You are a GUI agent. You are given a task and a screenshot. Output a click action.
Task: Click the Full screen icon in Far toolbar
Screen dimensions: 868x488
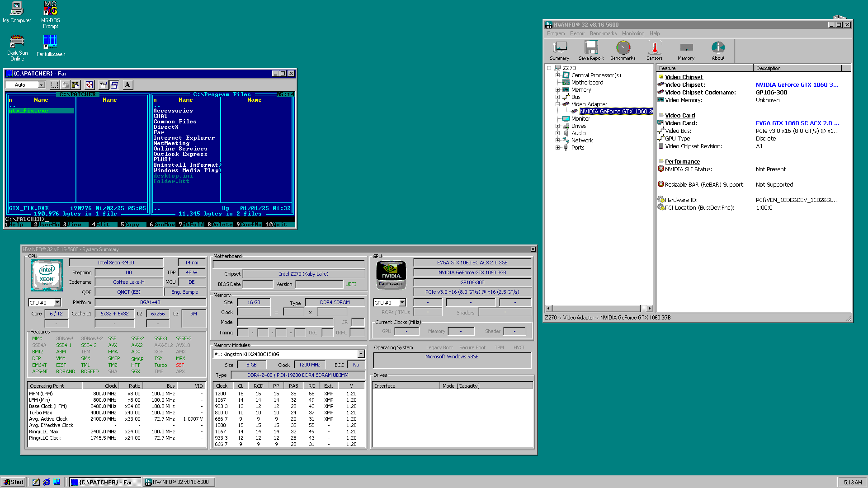90,85
